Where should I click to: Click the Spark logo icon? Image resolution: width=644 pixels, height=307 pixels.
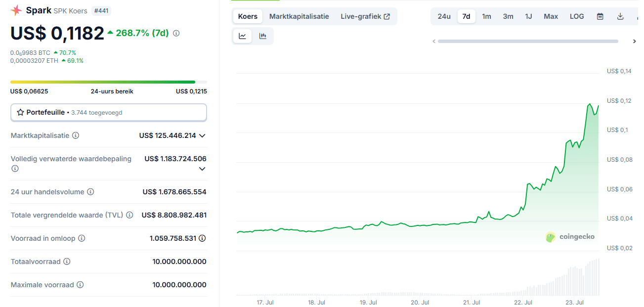point(16,10)
